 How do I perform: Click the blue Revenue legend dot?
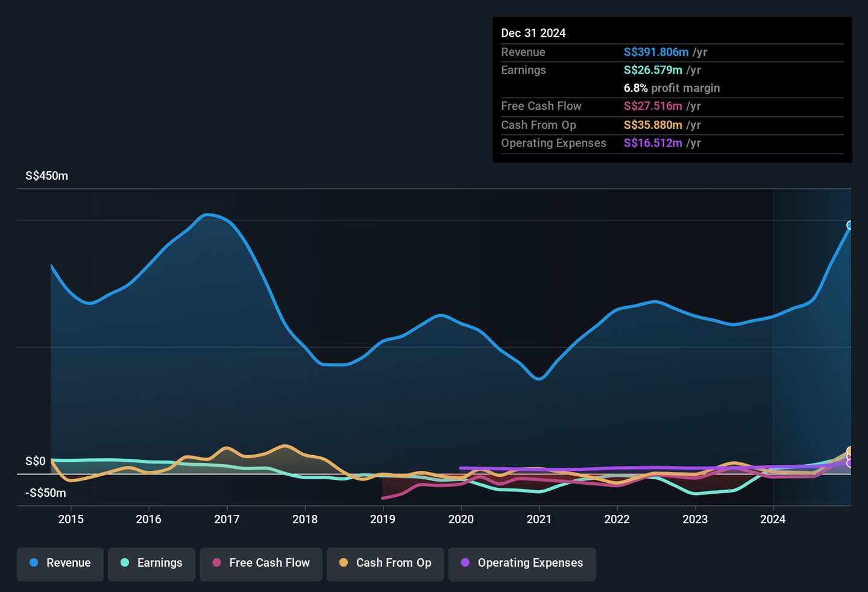(x=34, y=562)
